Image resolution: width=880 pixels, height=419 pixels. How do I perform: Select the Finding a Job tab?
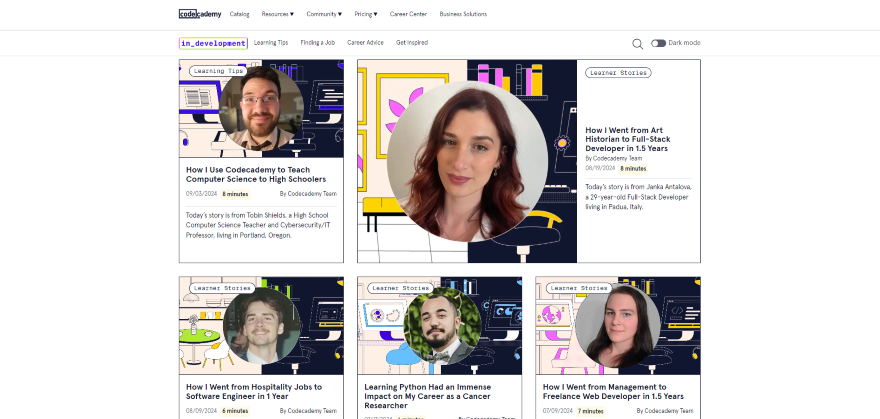point(318,43)
